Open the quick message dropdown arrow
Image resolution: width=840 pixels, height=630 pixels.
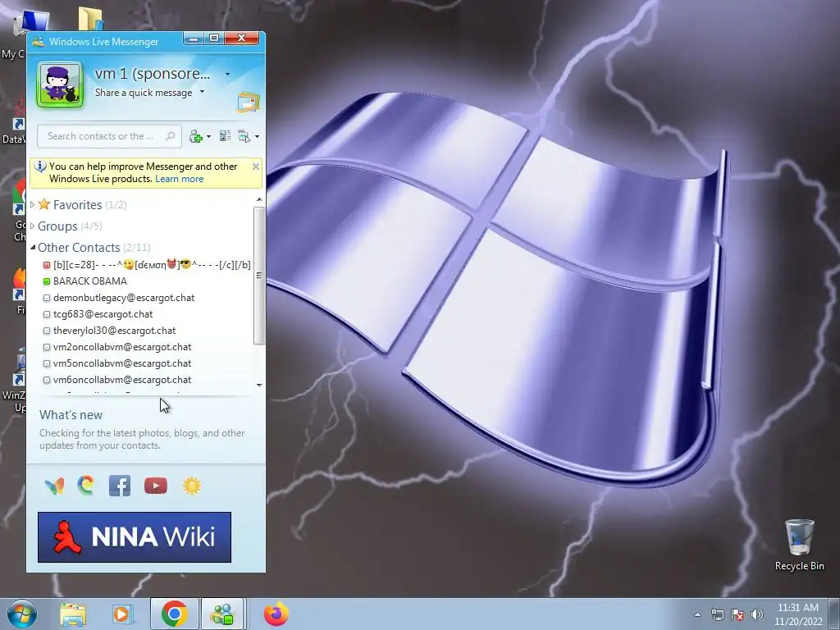point(202,92)
